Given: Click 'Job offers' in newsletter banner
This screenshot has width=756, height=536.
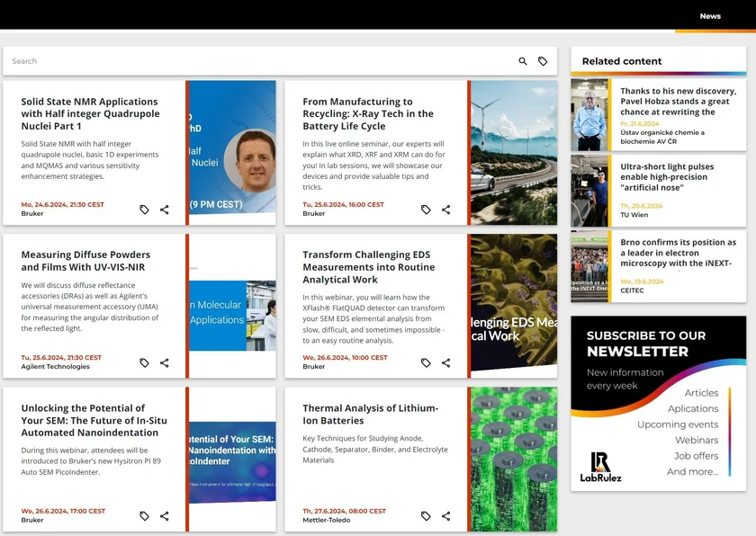Looking at the screenshot, I should [x=697, y=456].
